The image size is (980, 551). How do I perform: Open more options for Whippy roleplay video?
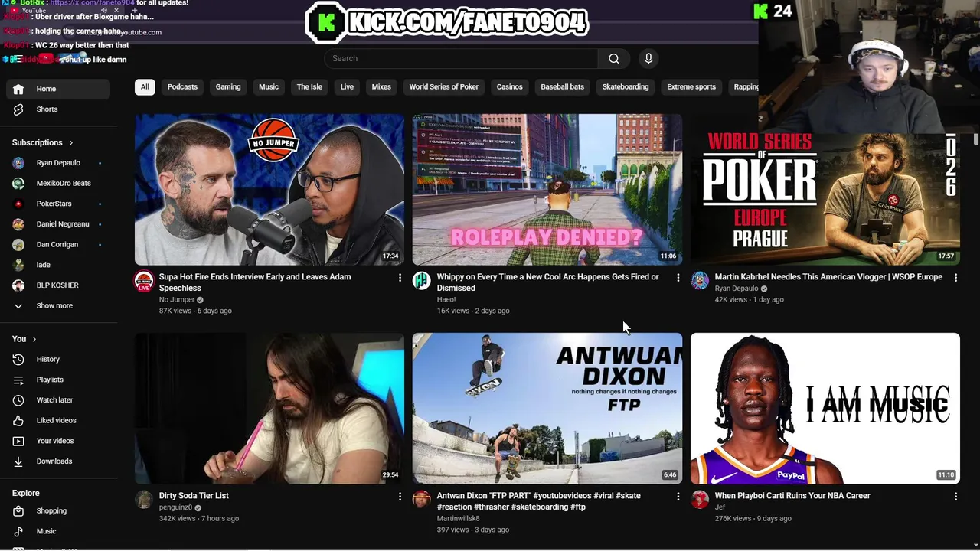tap(678, 278)
